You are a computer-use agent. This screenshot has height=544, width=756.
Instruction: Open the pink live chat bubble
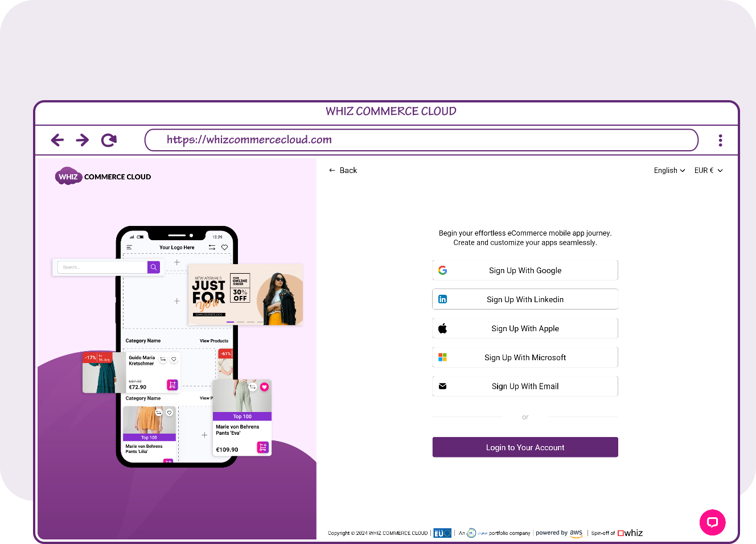[x=712, y=522]
